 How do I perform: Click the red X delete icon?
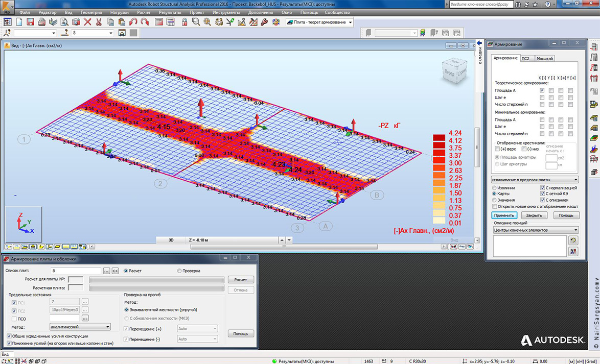click(87, 22)
